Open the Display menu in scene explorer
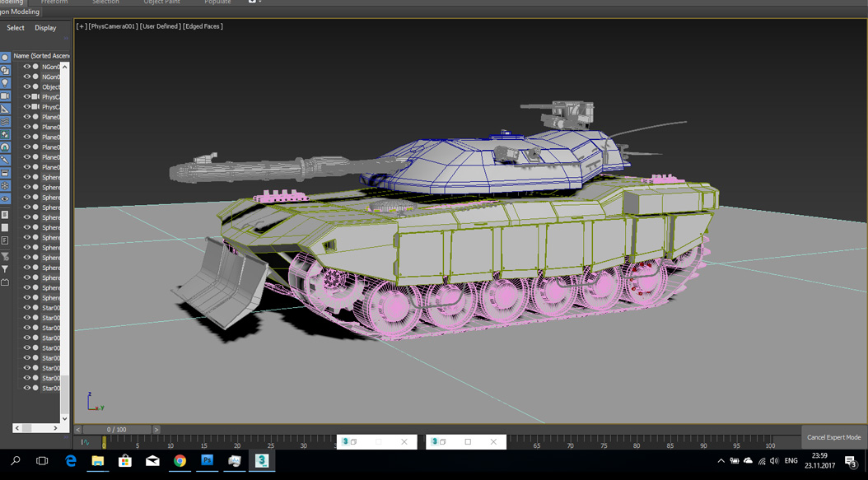Viewport: 868px width, 480px height. click(x=45, y=28)
